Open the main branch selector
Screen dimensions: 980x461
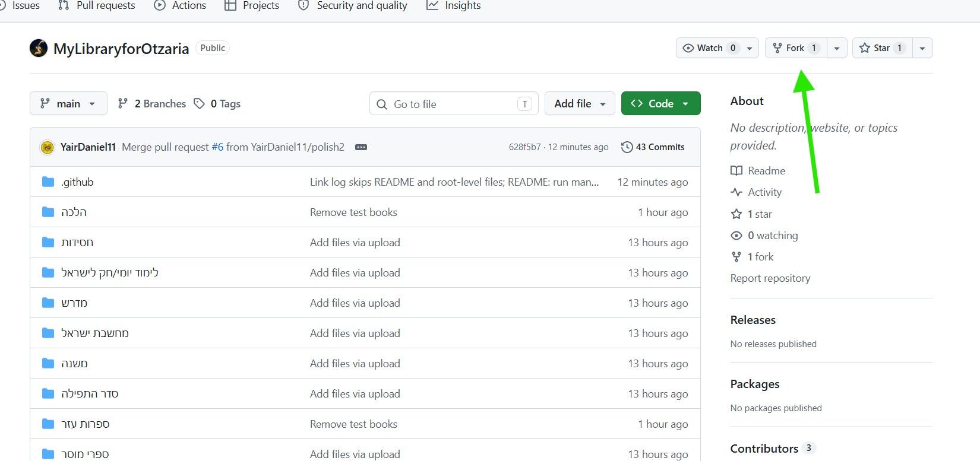[x=68, y=103]
